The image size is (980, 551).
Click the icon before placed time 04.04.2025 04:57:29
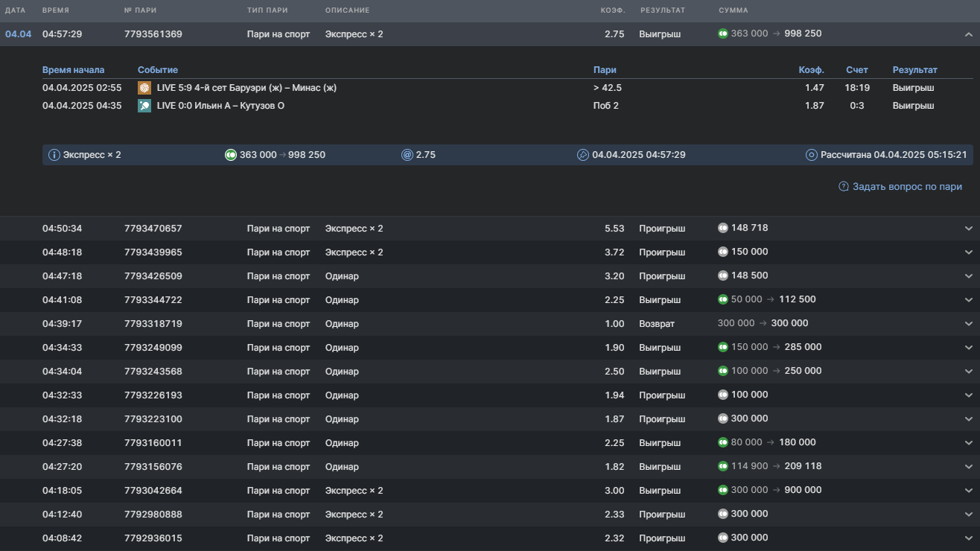[583, 155]
